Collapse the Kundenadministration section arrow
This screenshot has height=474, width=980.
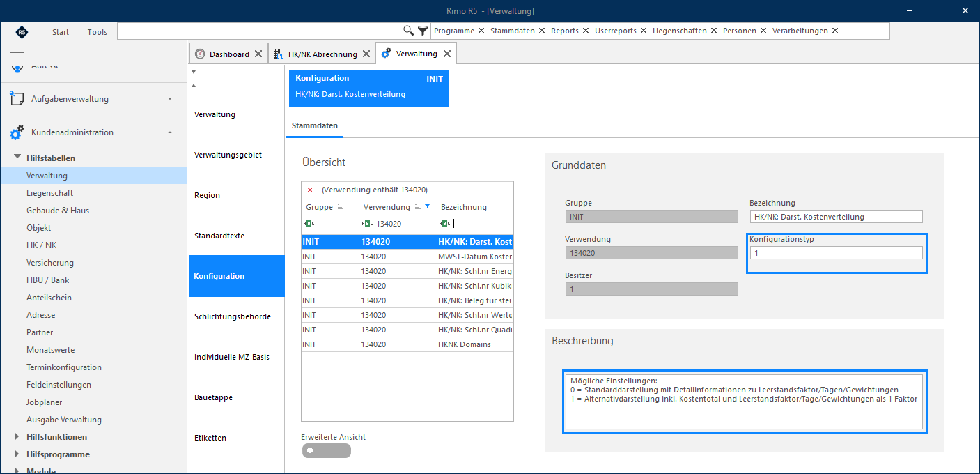pyautogui.click(x=171, y=132)
